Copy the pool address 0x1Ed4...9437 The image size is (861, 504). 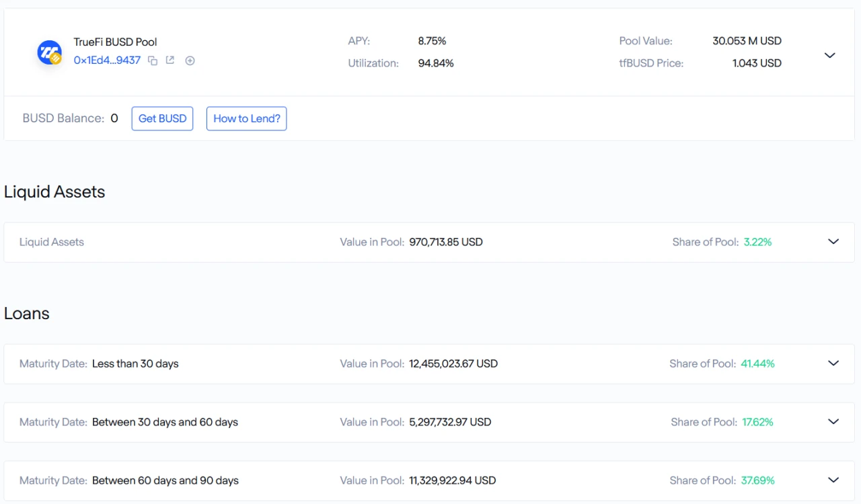[x=153, y=60]
